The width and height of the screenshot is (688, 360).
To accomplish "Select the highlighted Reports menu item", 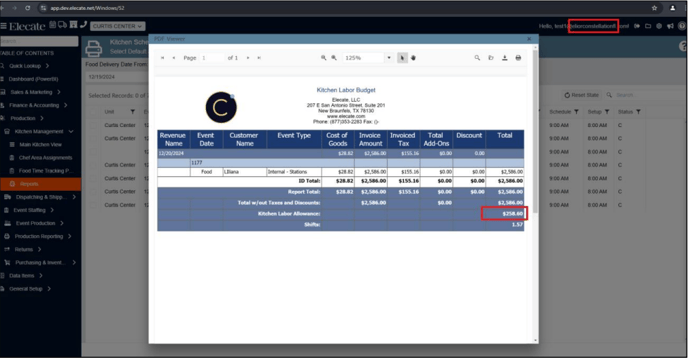I will (x=40, y=184).
